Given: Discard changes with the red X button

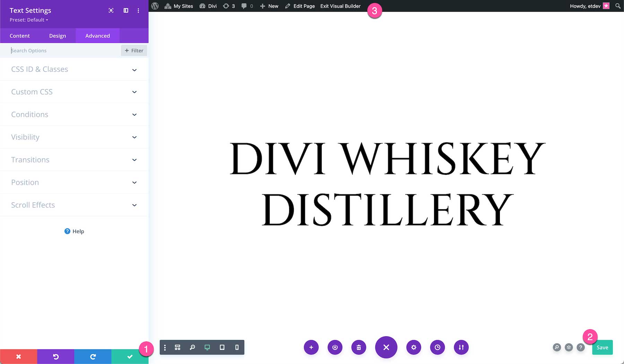Looking at the screenshot, I should (19, 356).
